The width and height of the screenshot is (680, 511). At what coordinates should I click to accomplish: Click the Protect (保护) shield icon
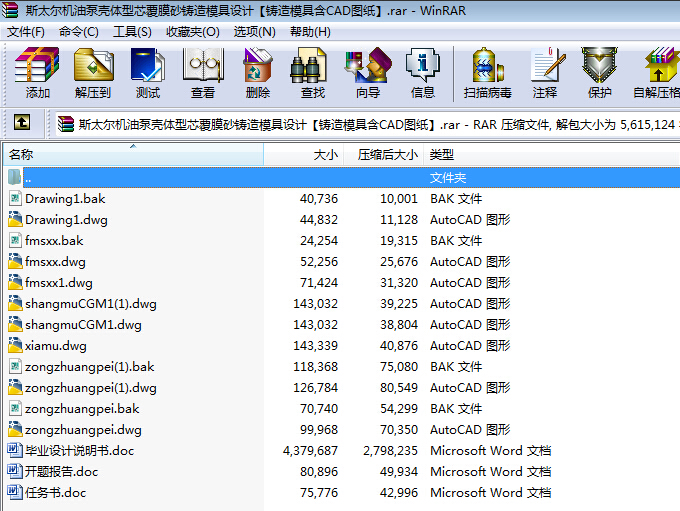pos(599,65)
